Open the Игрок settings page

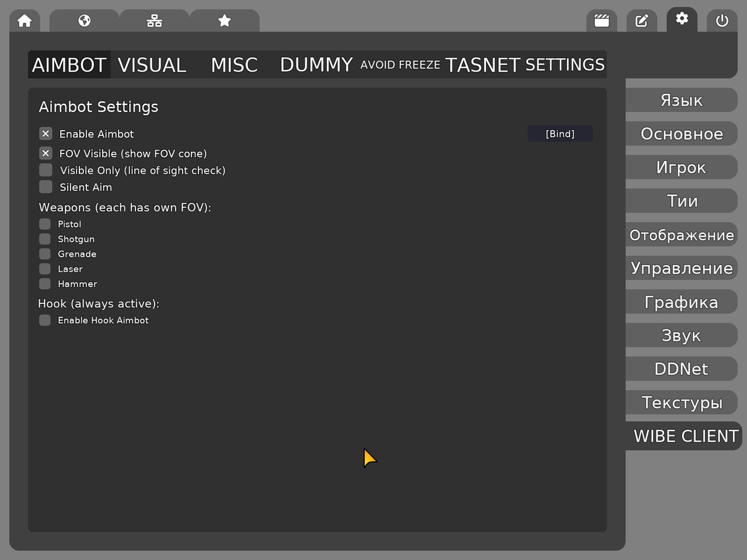coord(682,167)
